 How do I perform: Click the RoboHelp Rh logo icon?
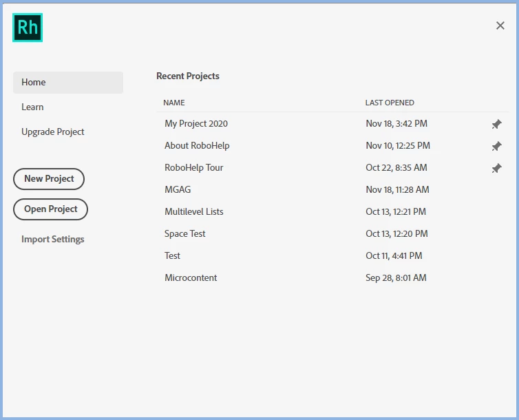[x=28, y=28]
